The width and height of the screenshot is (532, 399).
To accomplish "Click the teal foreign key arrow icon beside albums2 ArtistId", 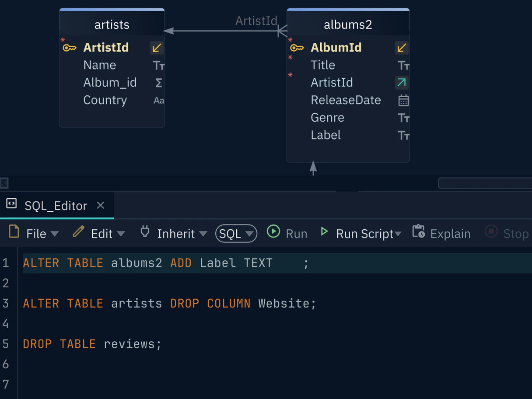I will pos(402,83).
